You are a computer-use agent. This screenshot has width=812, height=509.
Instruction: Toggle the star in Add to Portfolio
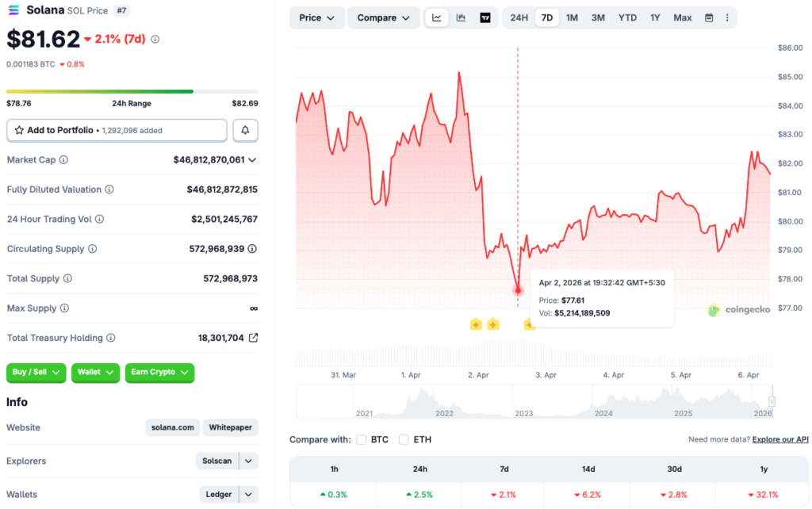20,130
